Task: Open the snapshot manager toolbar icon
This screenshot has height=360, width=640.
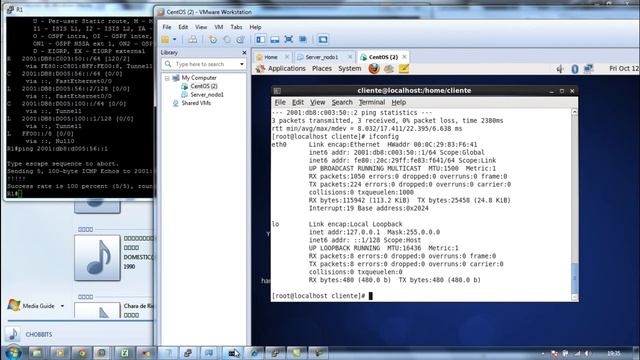Action: (240, 40)
